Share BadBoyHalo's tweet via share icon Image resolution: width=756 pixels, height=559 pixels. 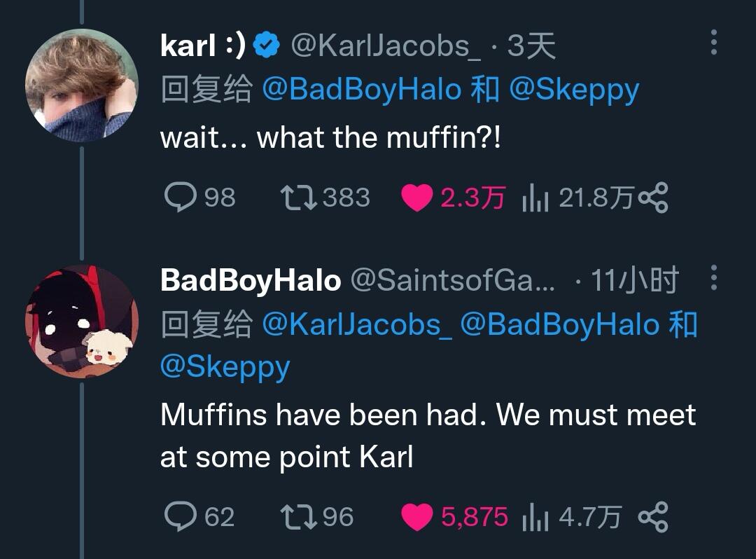[x=653, y=516]
